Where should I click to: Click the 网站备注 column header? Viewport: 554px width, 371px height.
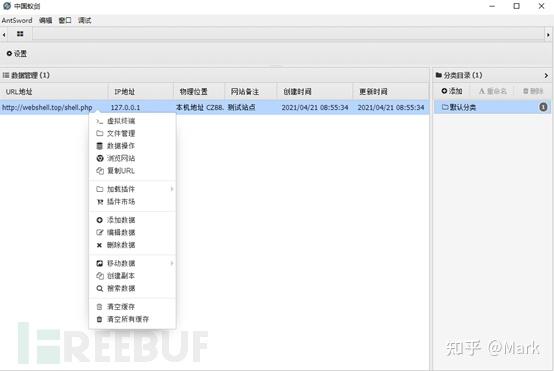(x=251, y=92)
